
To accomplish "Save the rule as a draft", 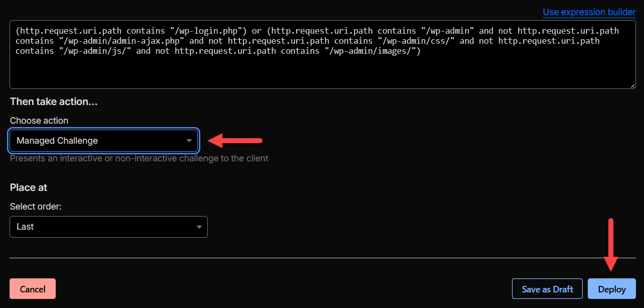I will click(547, 289).
